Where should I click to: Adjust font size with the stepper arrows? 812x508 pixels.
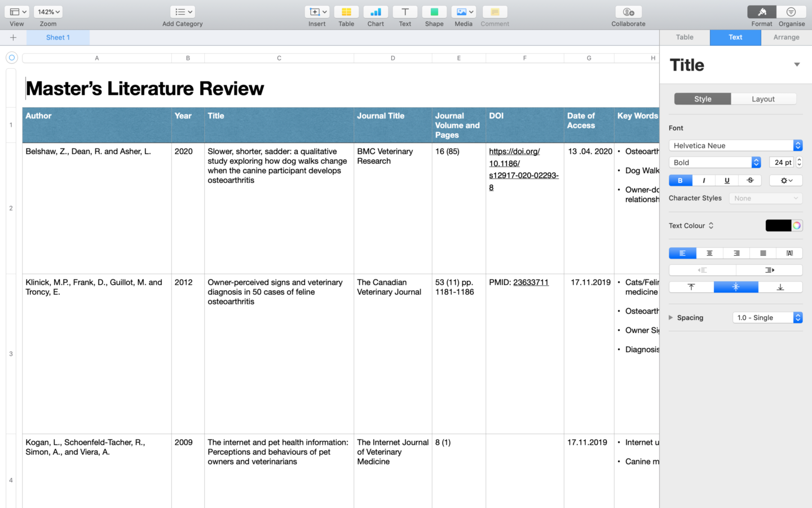[799, 163]
